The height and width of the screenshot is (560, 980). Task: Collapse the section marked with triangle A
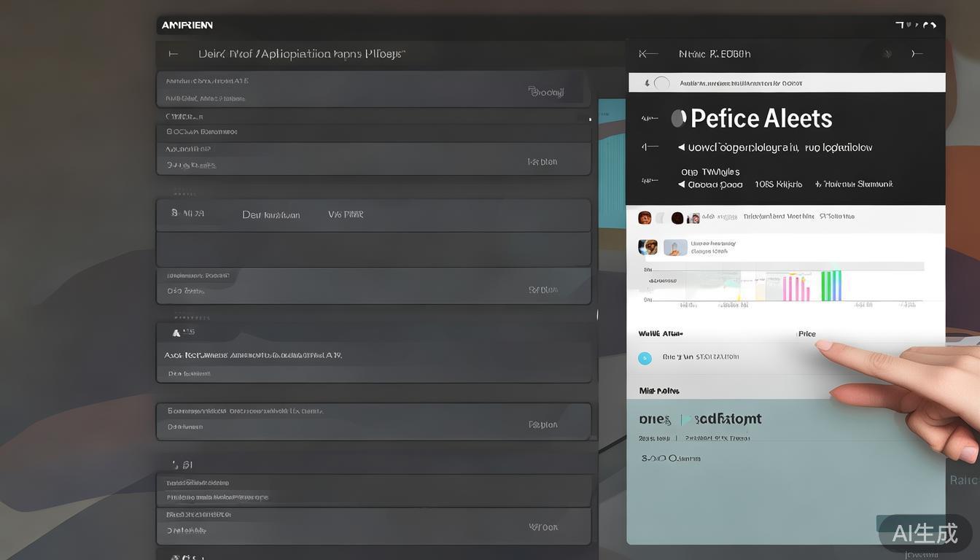pyautogui.click(x=176, y=332)
